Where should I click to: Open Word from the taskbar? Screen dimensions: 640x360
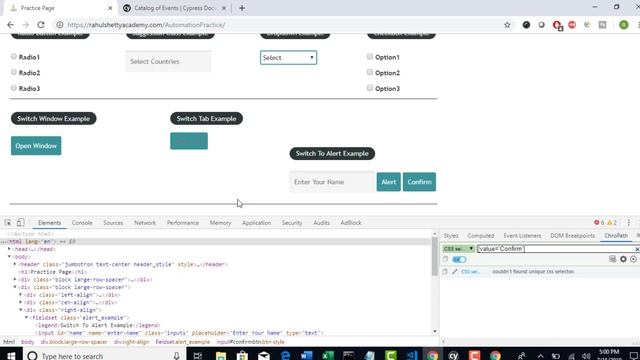pos(307,356)
